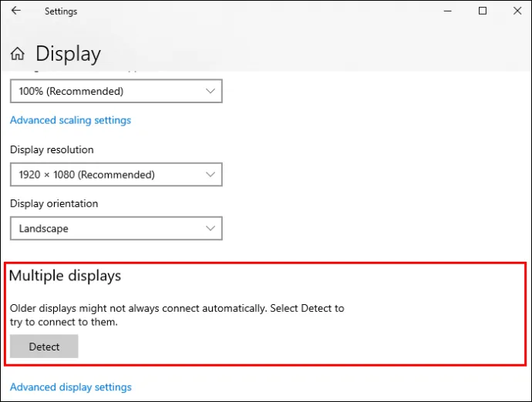The width and height of the screenshot is (532, 402).
Task: Open the Landscape orientation dropdown
Action: pyautogui.click(x=116, y=229)
